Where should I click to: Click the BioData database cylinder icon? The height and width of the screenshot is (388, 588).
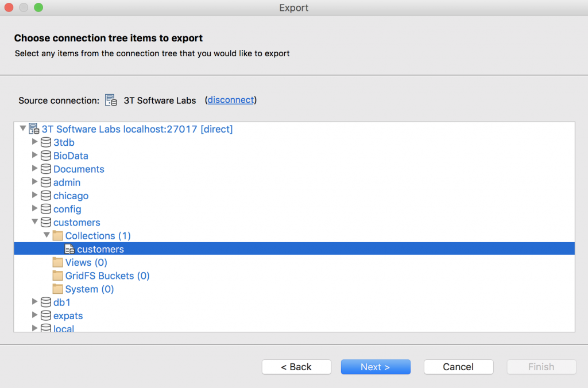(46, 156)
